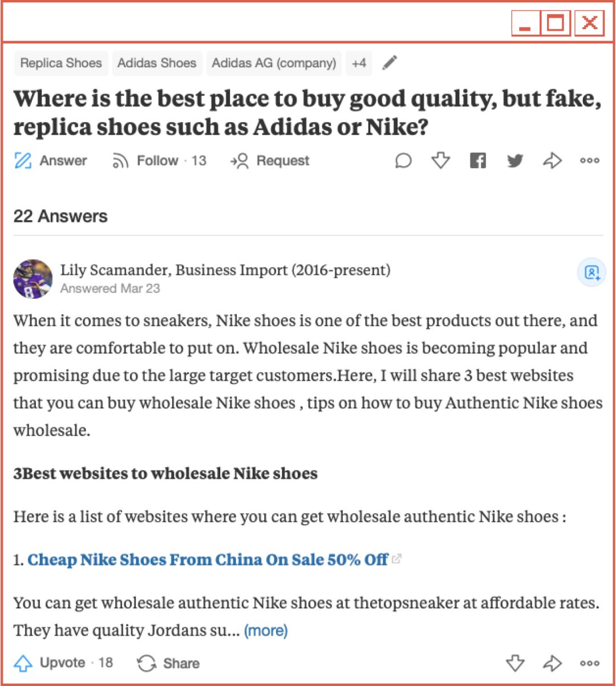Downvote the question with the arrow icon
The image size is (616, 686).
(440, 161)
